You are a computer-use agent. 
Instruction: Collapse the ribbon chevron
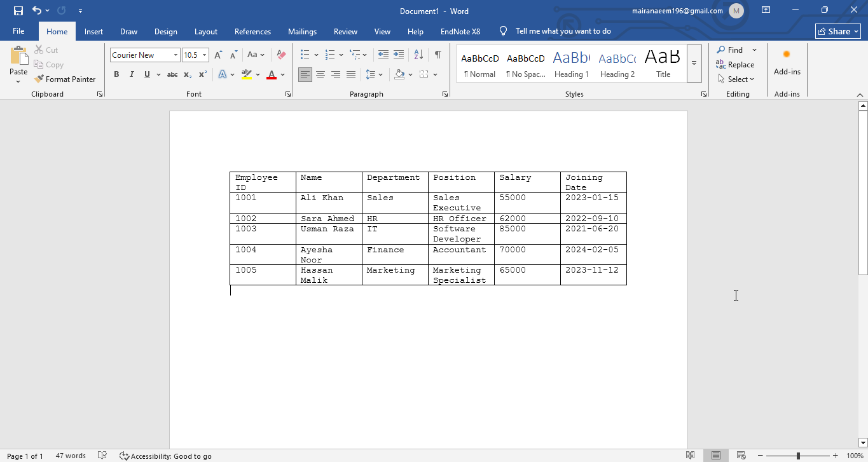coord(860,94)
